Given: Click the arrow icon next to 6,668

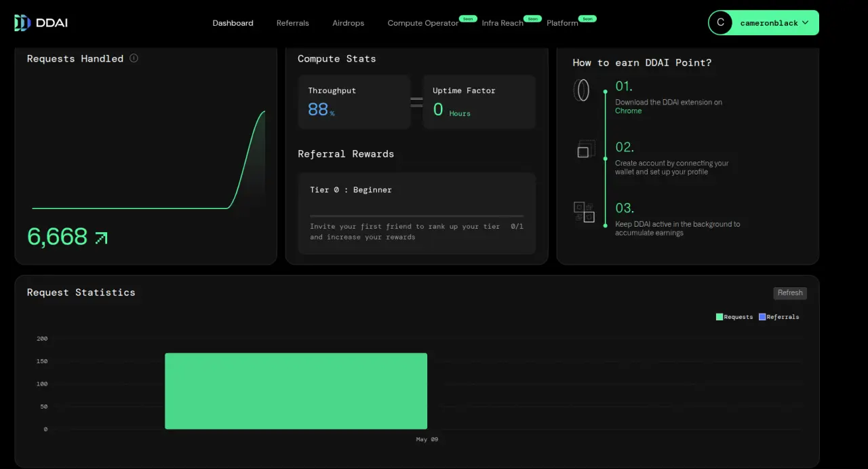Looking at the screenshot, I should click(101, 238).
